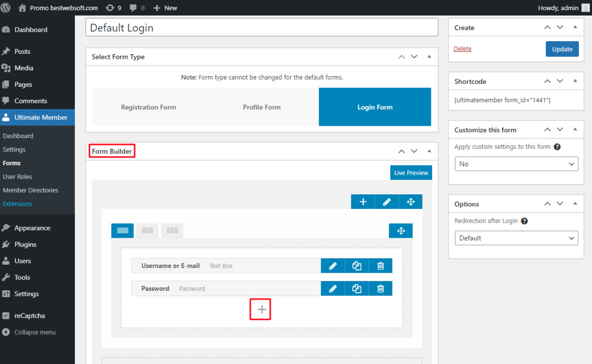
Task: Open the Howdy, admin account menu
Action: coord(563,8)
